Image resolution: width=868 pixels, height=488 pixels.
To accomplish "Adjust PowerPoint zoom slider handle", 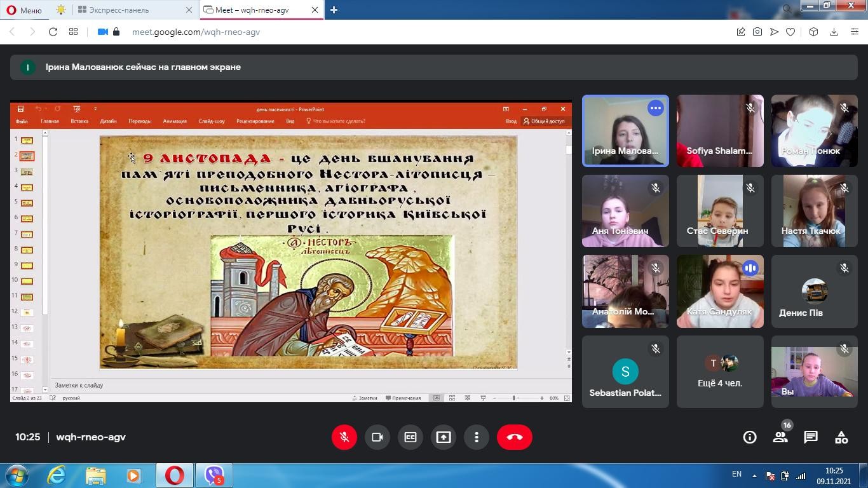I will (514, 398).
